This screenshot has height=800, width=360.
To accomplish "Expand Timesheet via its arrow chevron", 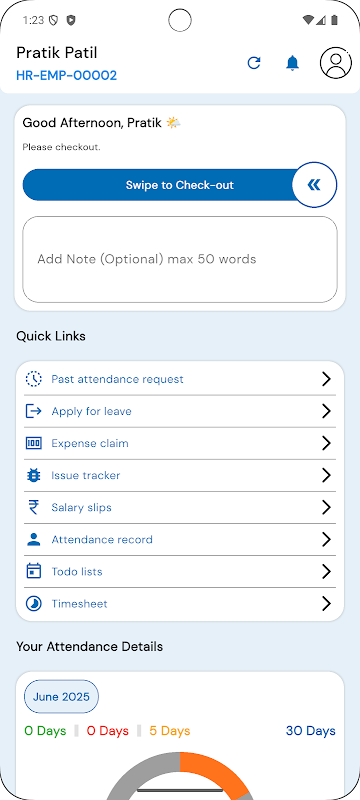I will pos(326,604).
